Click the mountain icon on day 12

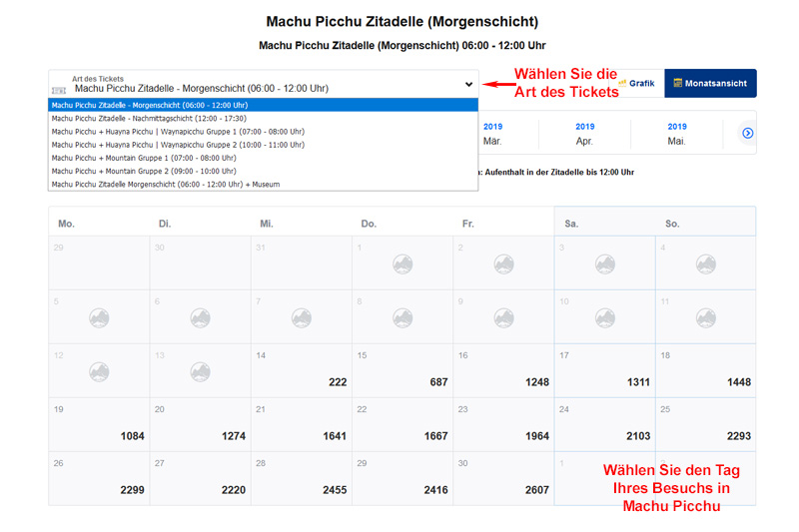tap(99, 372)
